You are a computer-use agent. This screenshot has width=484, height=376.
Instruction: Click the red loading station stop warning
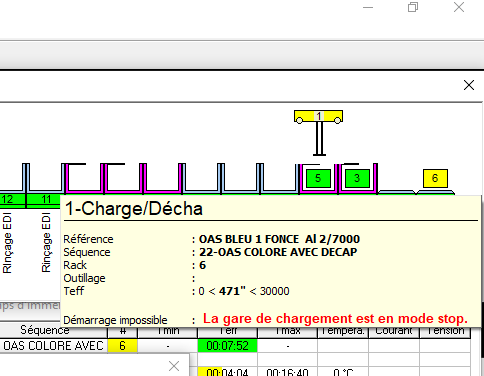pos(335,319)
